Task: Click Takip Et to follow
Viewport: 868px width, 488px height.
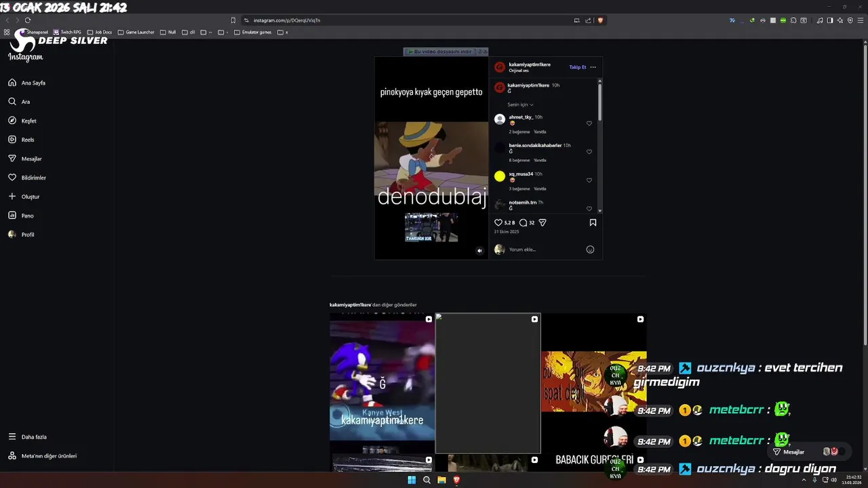Action: pyautogui.click(x=578, y=67)
